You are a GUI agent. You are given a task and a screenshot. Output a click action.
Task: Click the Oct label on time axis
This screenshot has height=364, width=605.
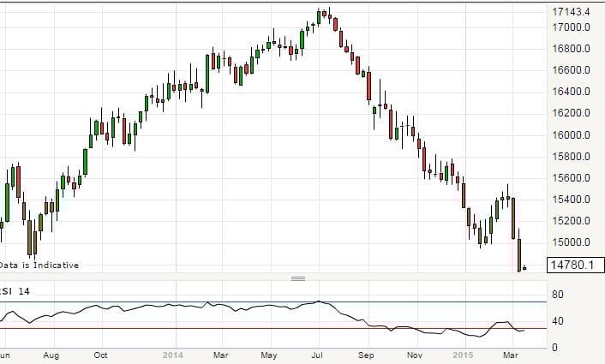(101, 355)
